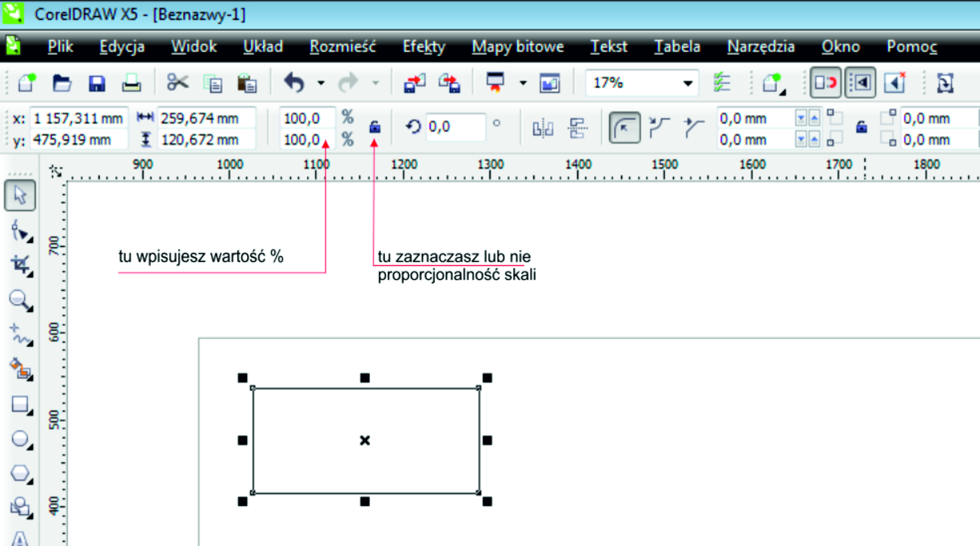This screenshot has width=980, height=546.
Task: Click the Undo arrow button
Action: 294,83
